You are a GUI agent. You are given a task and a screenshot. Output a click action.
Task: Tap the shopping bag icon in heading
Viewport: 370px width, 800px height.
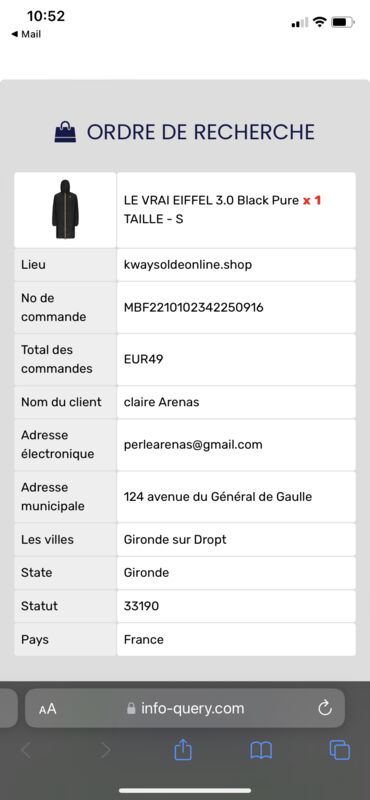coord(65,132)
